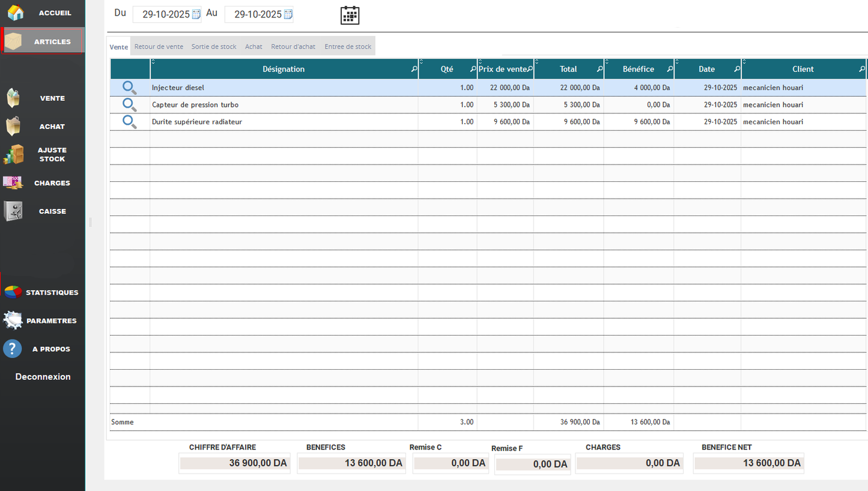Viewport: 868px width, 491px height.
Task: Open Ajuste Stock boxes icon
Action: point(13,155)
